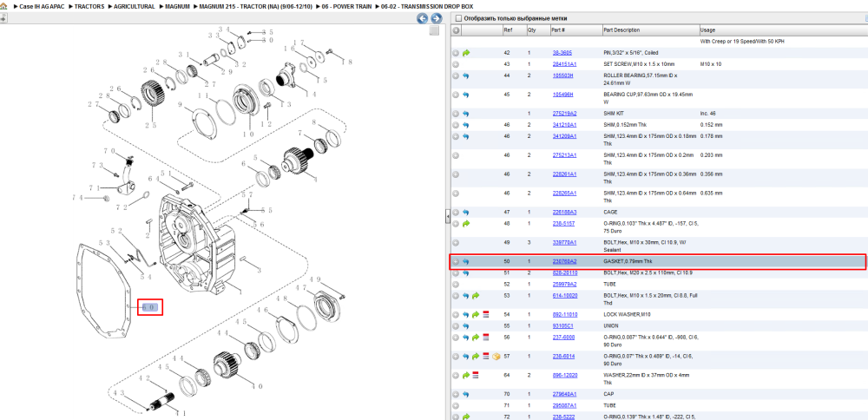Open TRACTORS breadcrumb level

point(88,7)
